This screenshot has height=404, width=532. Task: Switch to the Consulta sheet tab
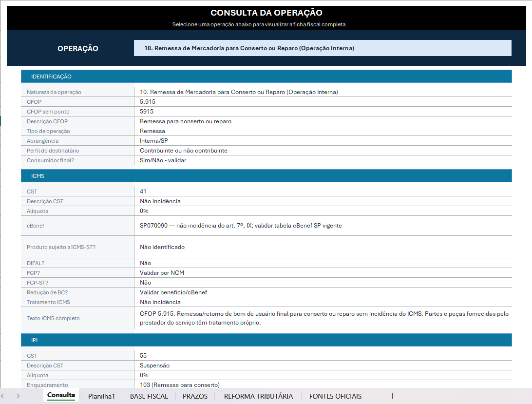point(61,395)
